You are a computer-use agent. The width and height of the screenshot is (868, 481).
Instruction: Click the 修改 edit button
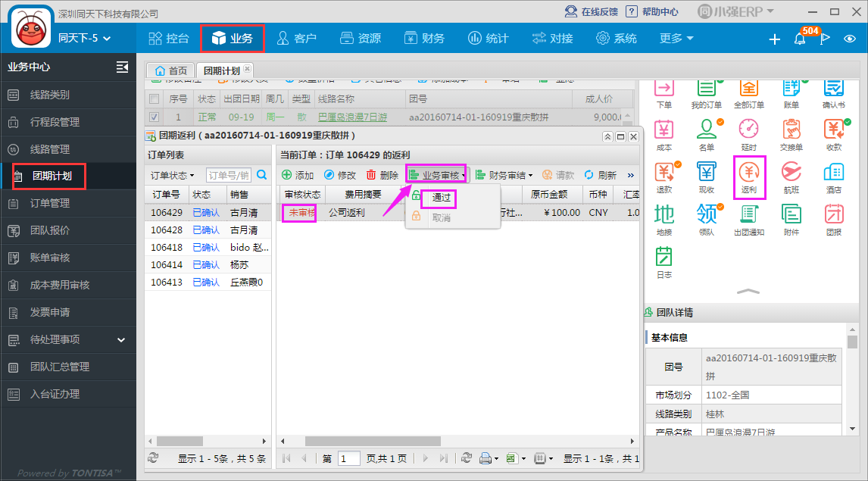(340, 176)
